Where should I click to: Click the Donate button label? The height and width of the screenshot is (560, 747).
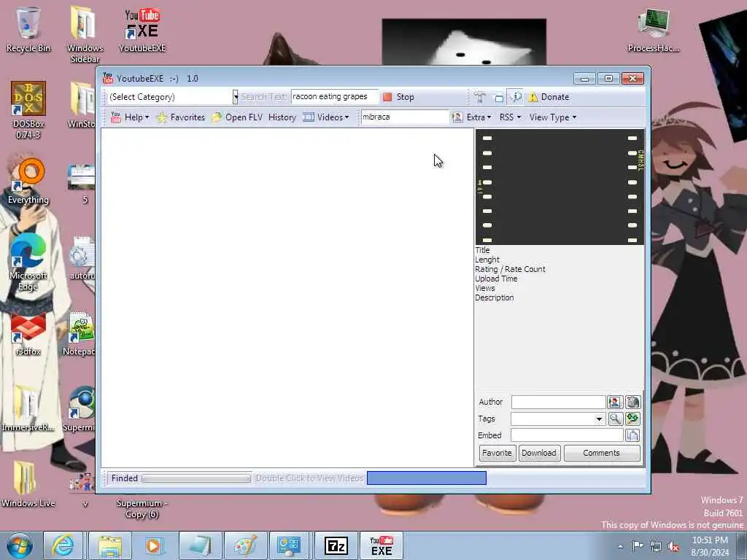click(555, 97)
